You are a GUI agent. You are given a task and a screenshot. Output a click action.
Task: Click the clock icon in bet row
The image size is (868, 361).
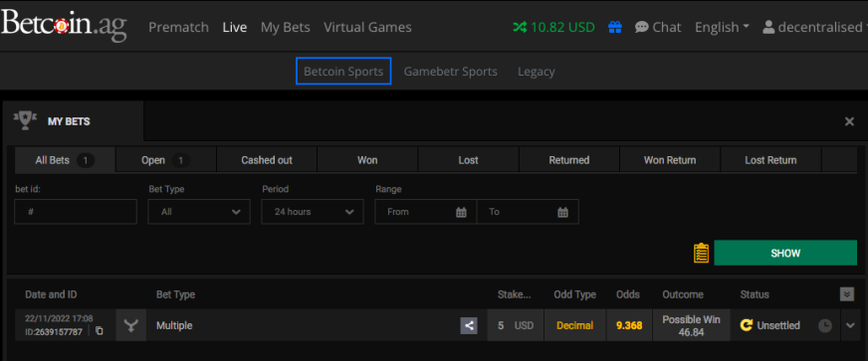[825, 325]
